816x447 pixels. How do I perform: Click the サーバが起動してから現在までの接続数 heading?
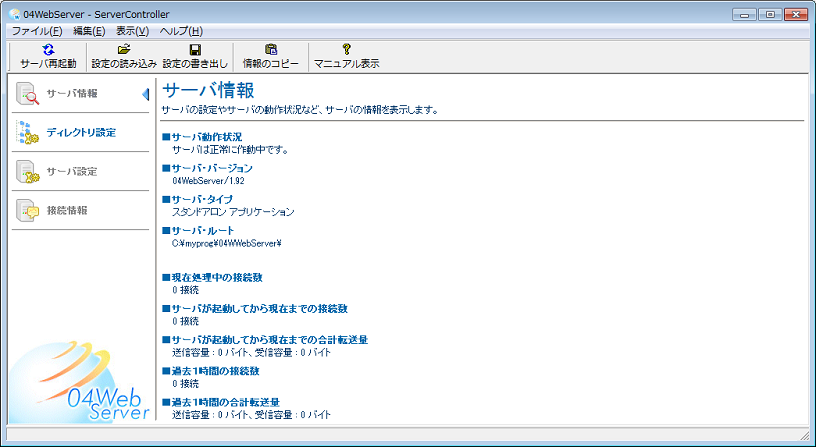pyautogui.click(x=255, y=309)
